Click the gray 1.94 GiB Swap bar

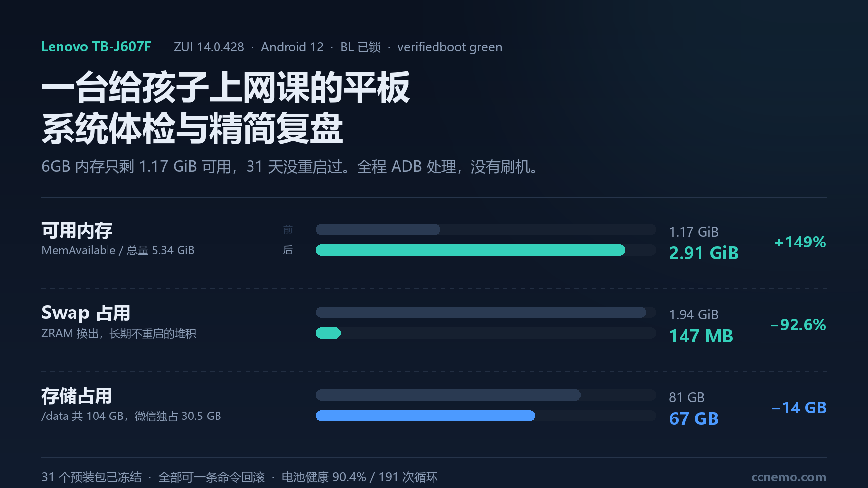pyautogui.click(x=481, y=313)
